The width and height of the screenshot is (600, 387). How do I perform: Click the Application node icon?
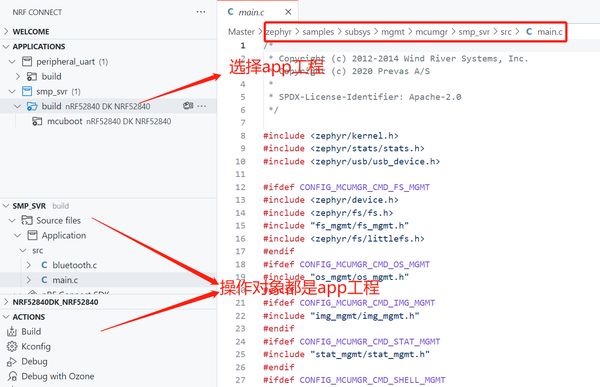point(32,235)
